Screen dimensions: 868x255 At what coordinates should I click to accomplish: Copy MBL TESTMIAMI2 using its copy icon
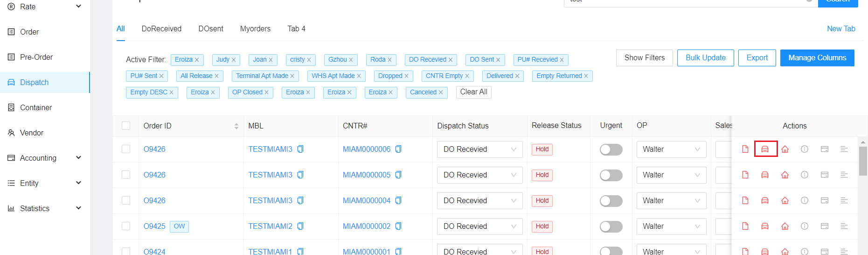click(300, 226)
